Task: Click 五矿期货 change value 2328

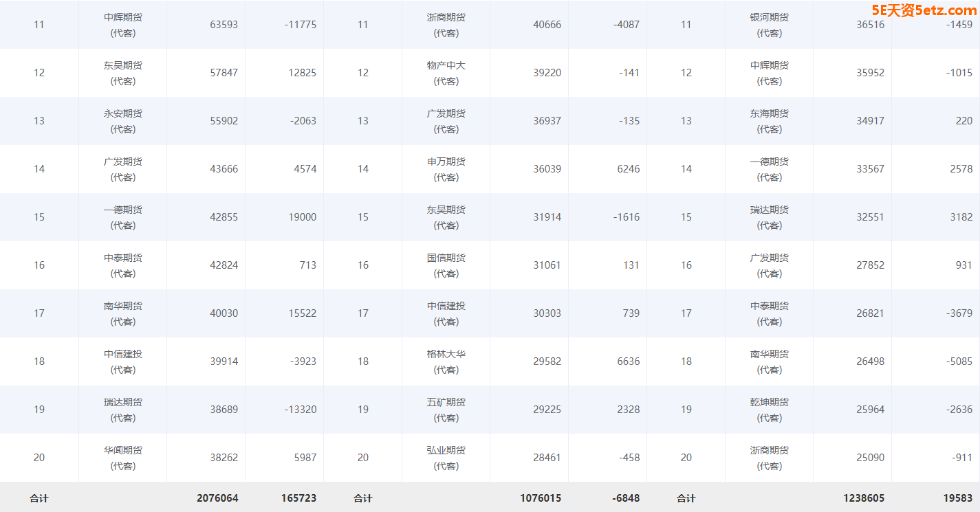Action: (629, 410)
